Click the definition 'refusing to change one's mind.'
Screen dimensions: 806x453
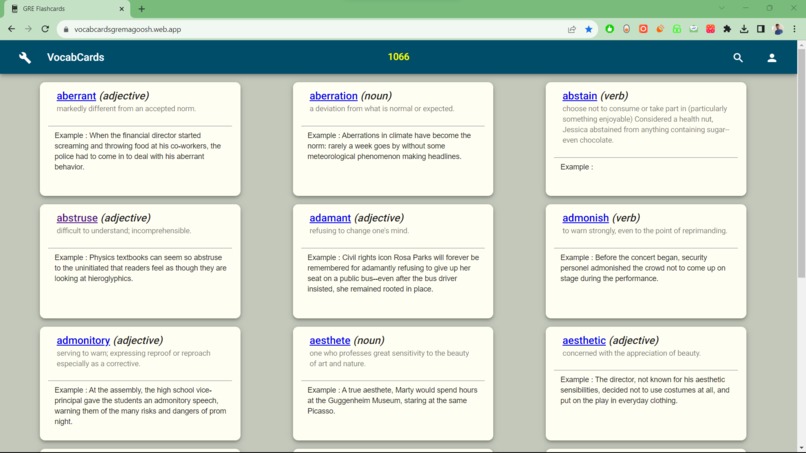[x=359, y=231]
